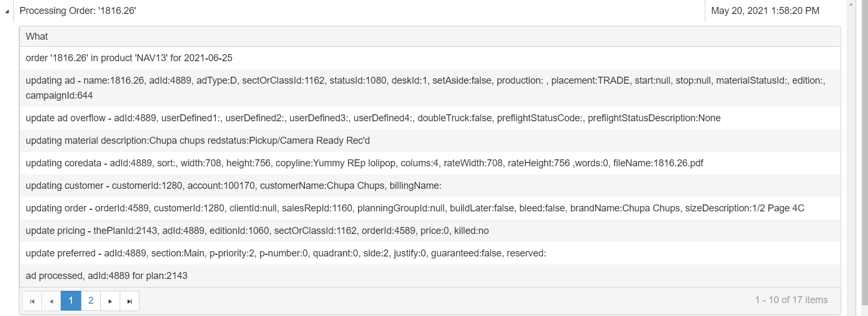The image size is (868, 316).
Task: Select the 'updating material description' row
Action: pos(198,141)
